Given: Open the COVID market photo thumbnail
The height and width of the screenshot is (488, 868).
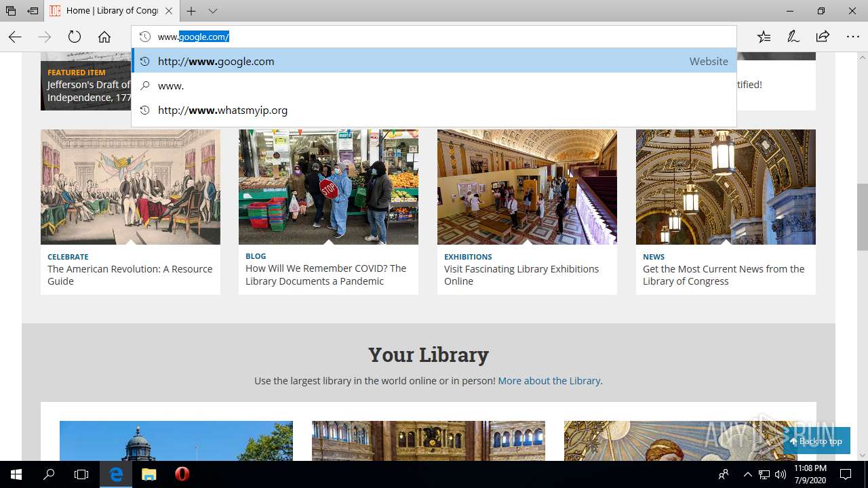Looking at the screenshot, I should tap(328, 187).
